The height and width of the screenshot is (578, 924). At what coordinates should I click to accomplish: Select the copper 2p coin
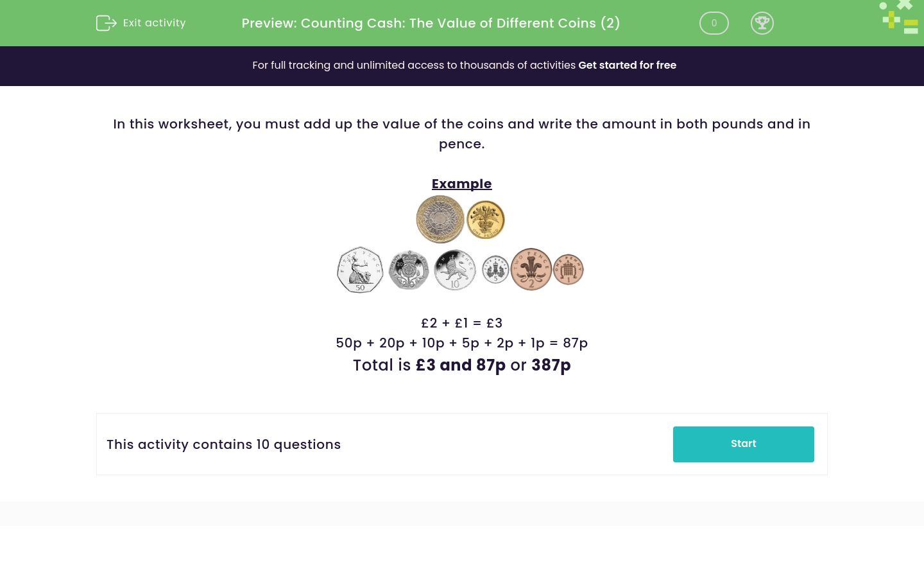(x=531, y=269)
